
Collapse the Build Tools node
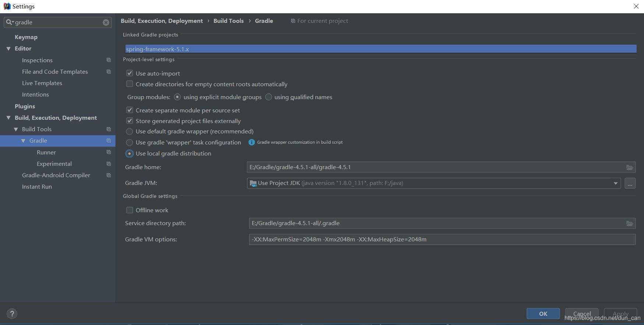pos(16,129)
